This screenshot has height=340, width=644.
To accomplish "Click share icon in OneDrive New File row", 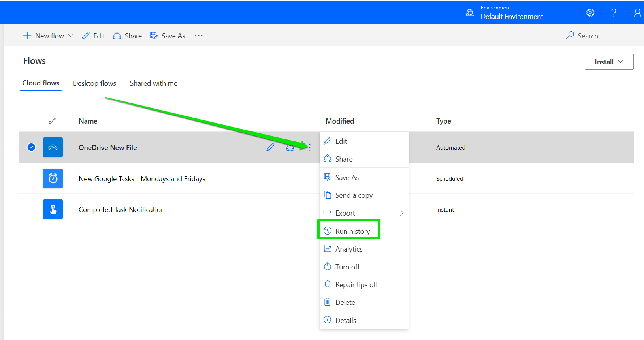I will (290, 148).
